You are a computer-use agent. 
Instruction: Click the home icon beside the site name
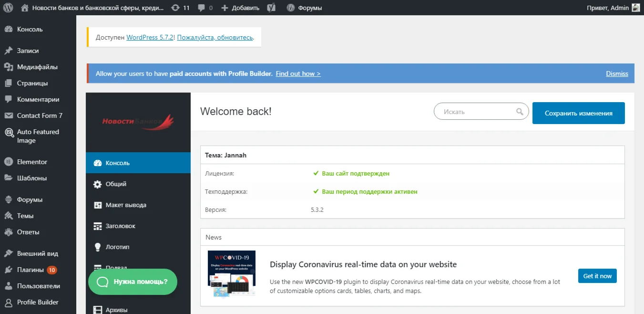click(25, 8)
